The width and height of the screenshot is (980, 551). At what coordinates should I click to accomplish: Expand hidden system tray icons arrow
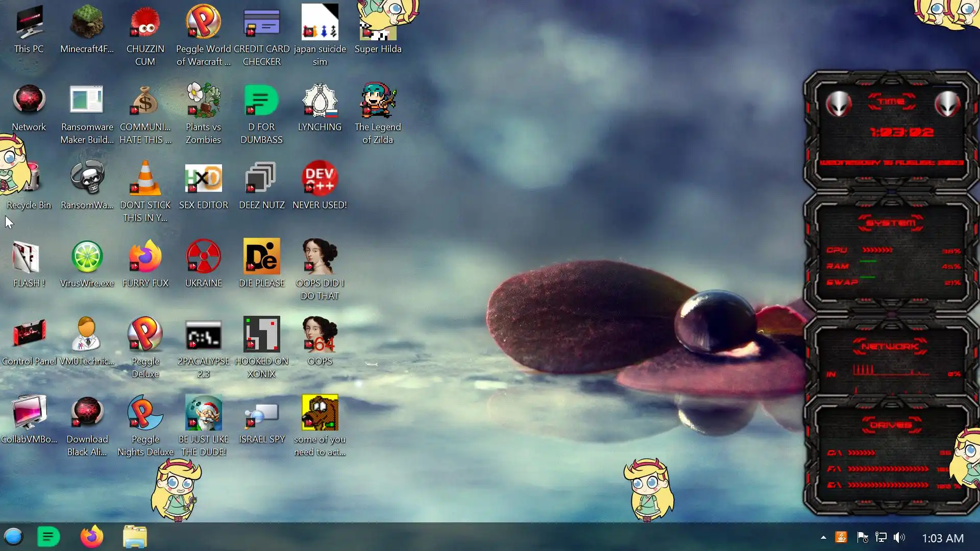[x=823, y=538]
